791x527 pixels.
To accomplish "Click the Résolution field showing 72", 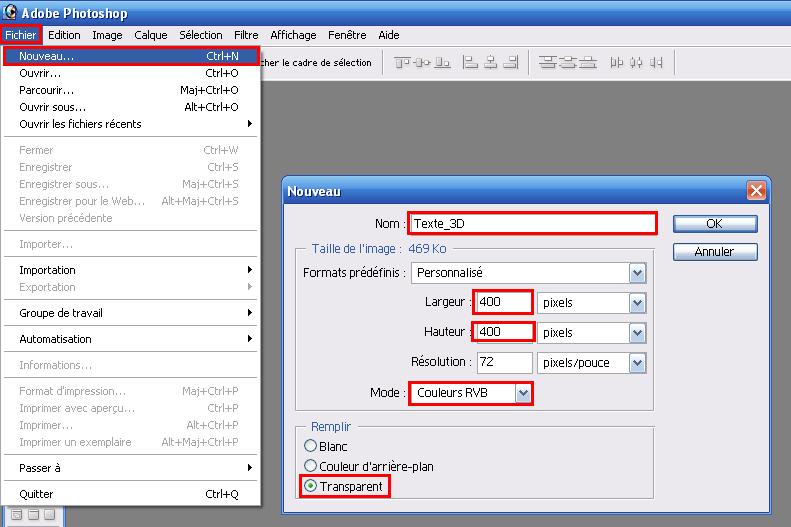I will click(x=504, y=363).
